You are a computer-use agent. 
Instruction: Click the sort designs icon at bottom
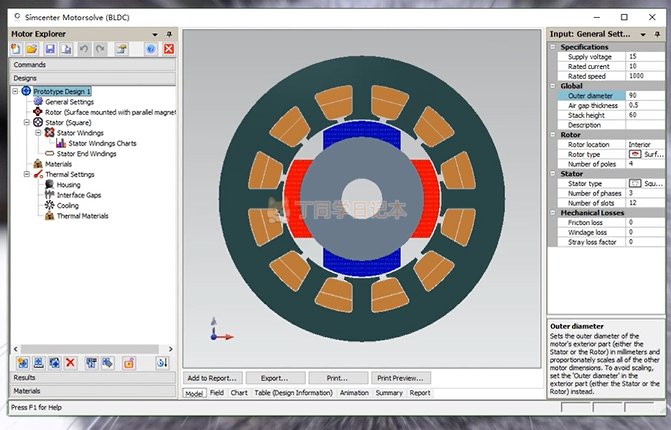(x=162, y=362)
